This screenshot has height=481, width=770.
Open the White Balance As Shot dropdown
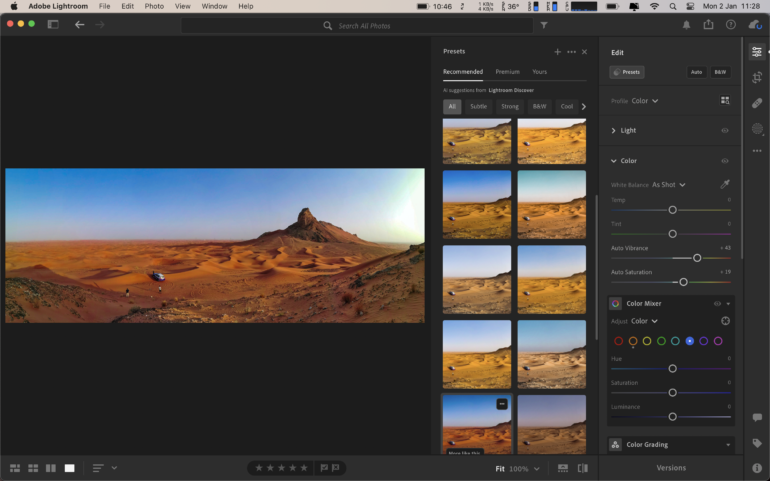[x=668, y=185]
